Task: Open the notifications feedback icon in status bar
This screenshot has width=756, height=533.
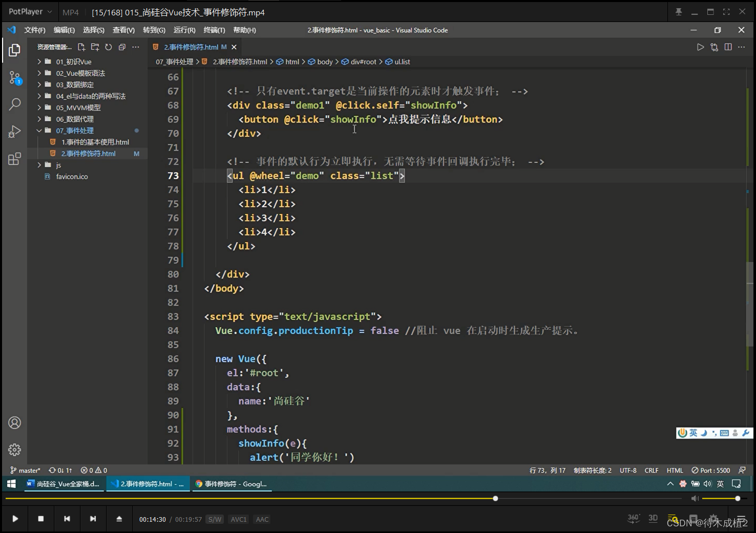Action: click(742, 470)
